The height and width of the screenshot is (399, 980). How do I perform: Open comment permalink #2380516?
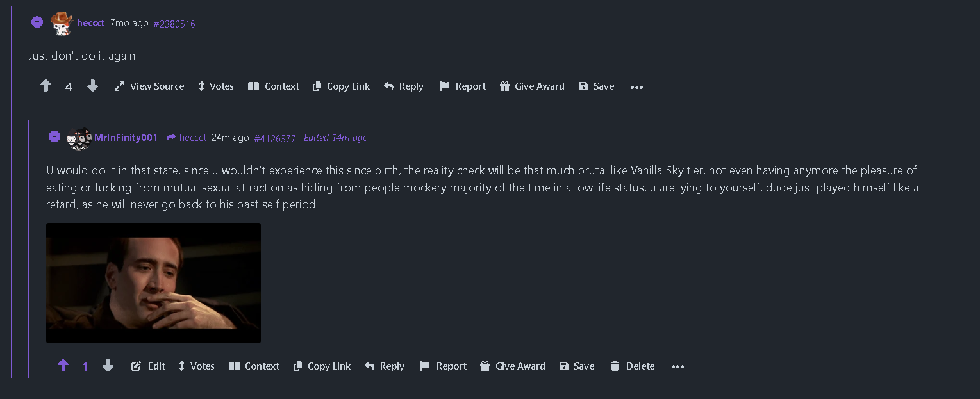[x=174, y=24]
